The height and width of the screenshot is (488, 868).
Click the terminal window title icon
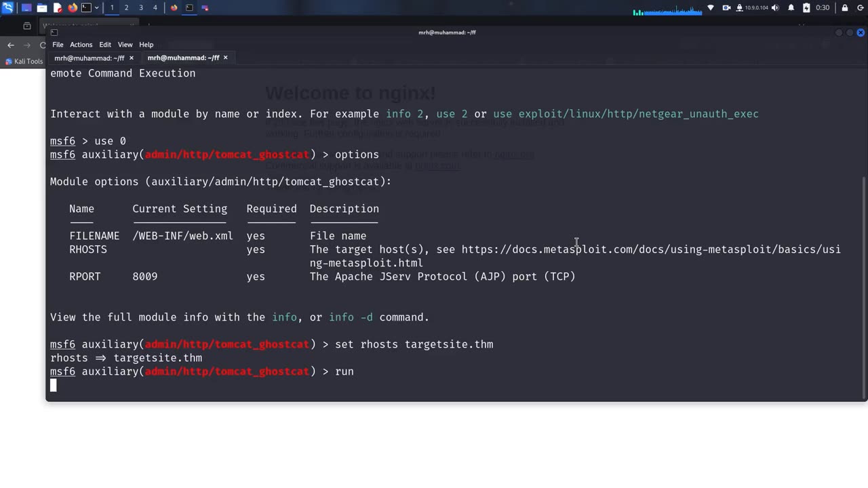54,33
